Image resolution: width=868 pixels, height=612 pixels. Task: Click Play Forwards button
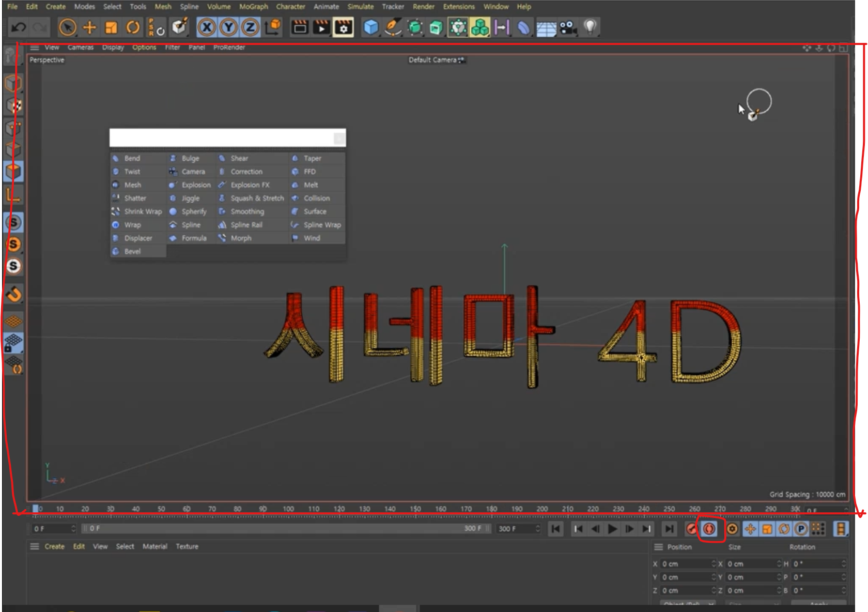coord(612,529)
